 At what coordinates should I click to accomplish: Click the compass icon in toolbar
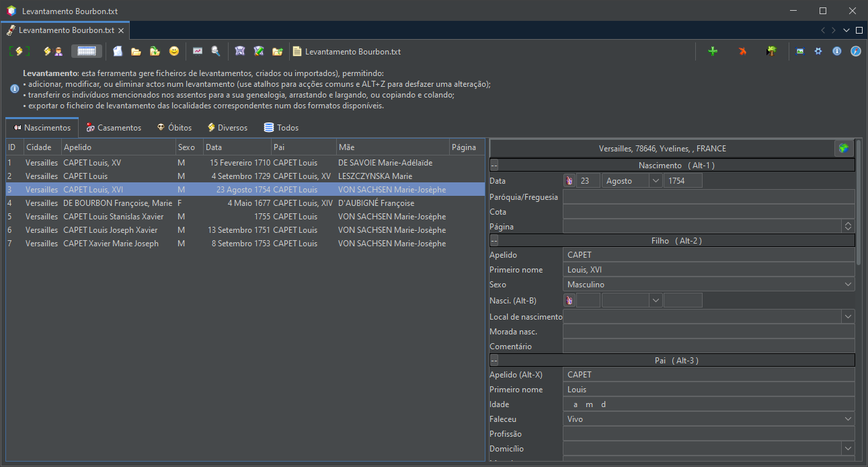click(x=856, y=51)
